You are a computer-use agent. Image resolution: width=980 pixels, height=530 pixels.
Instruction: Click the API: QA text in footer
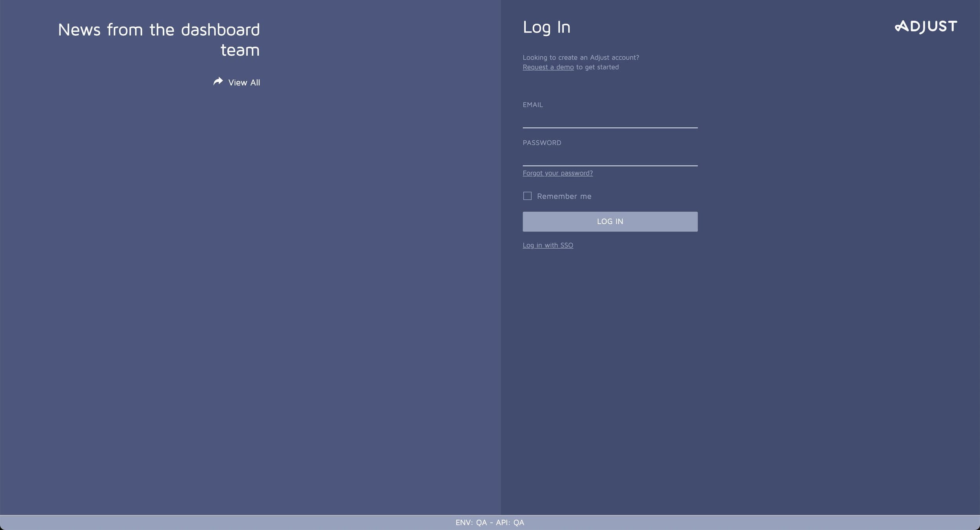click(509, 522)
